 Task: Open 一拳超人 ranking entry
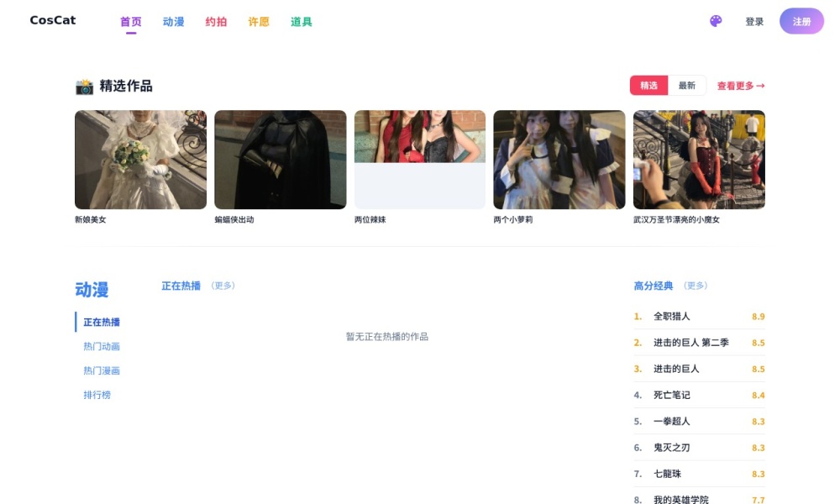(672, 421)
